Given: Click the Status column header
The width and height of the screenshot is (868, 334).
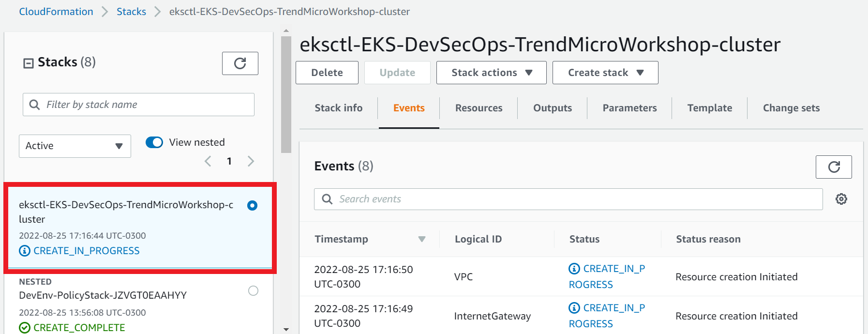Looking at the screenshot, I should (x=584, y=239).
